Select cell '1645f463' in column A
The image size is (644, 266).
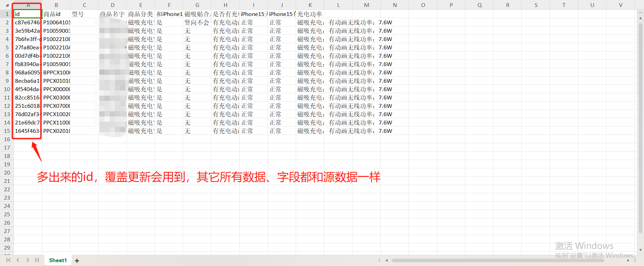click(x=28, y=131)
